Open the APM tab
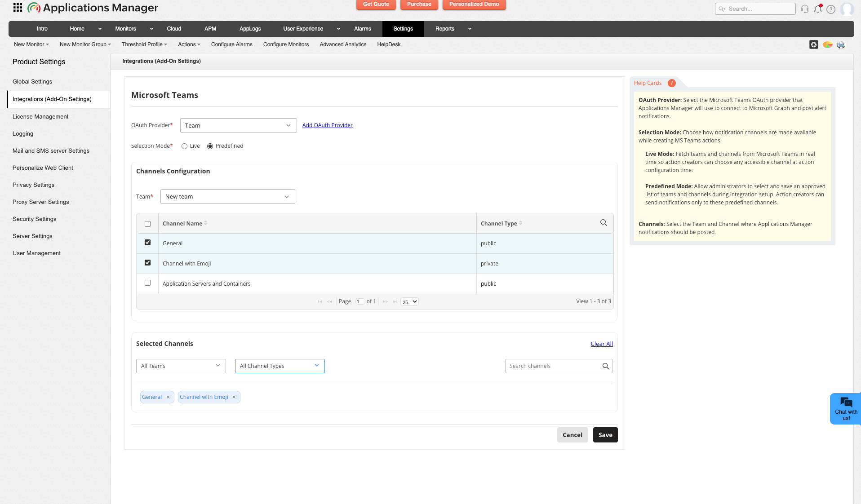The image size is (861, 504). point(210,29)
